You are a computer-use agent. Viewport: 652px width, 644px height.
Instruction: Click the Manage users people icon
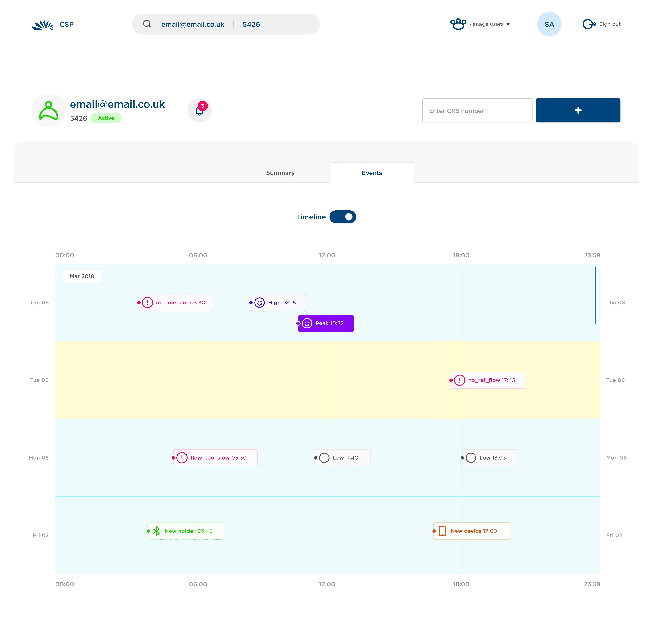pyautogui.click(x=458, y=24)
